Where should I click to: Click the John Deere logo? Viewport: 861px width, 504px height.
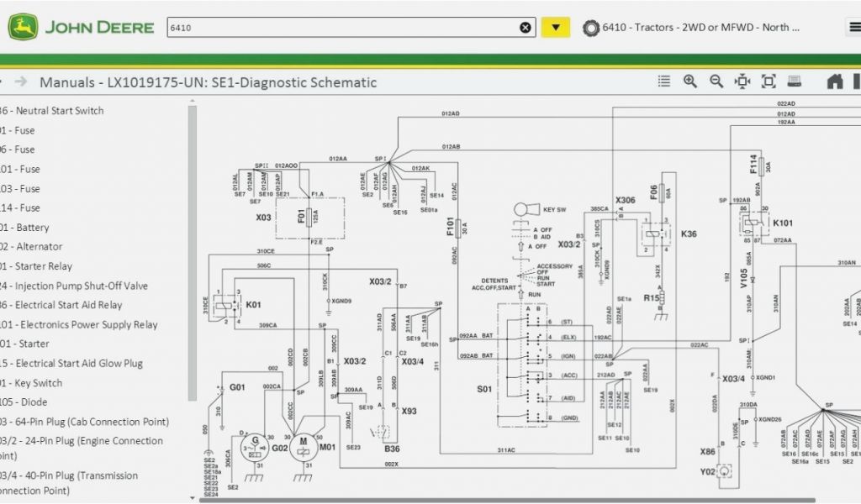[81, 27]
